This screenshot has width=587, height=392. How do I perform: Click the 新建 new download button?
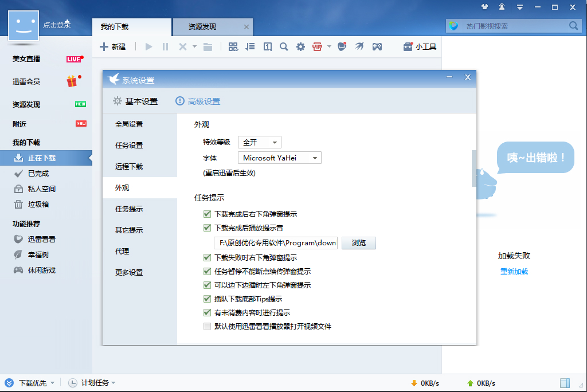tap(112, 47)
